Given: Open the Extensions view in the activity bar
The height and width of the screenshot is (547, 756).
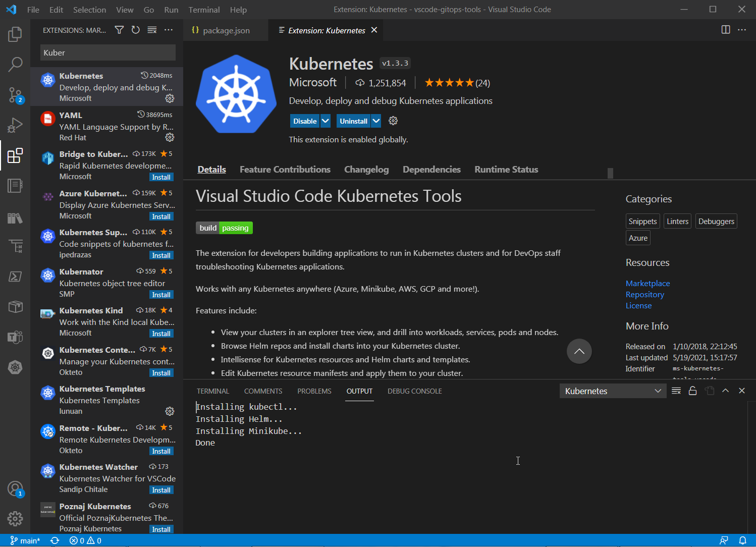Looking at the screenshot, I should click(x=15, y=155).
